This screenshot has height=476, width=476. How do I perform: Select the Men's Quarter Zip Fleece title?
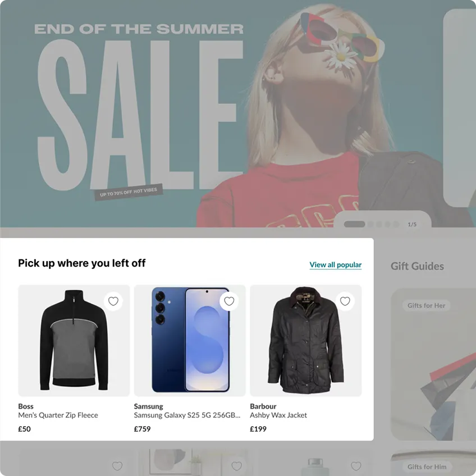[58, 415]
